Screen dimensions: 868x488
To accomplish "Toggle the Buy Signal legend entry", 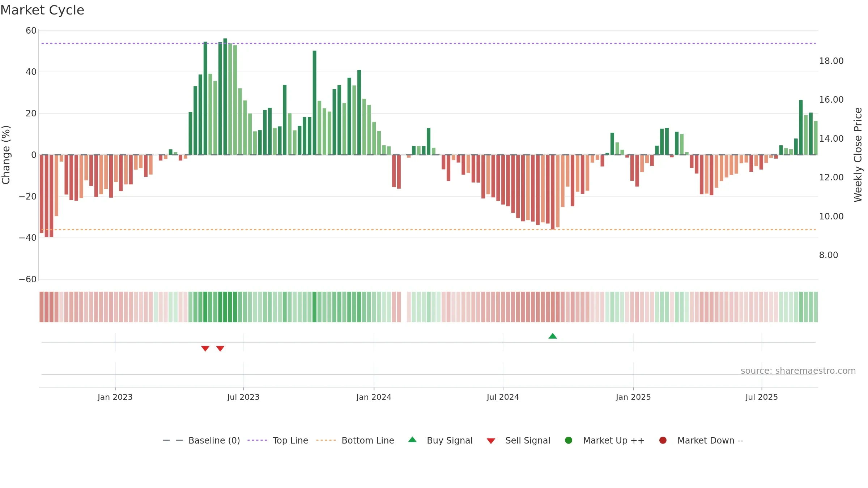I will pyautogui.click(x=440, y=440).
